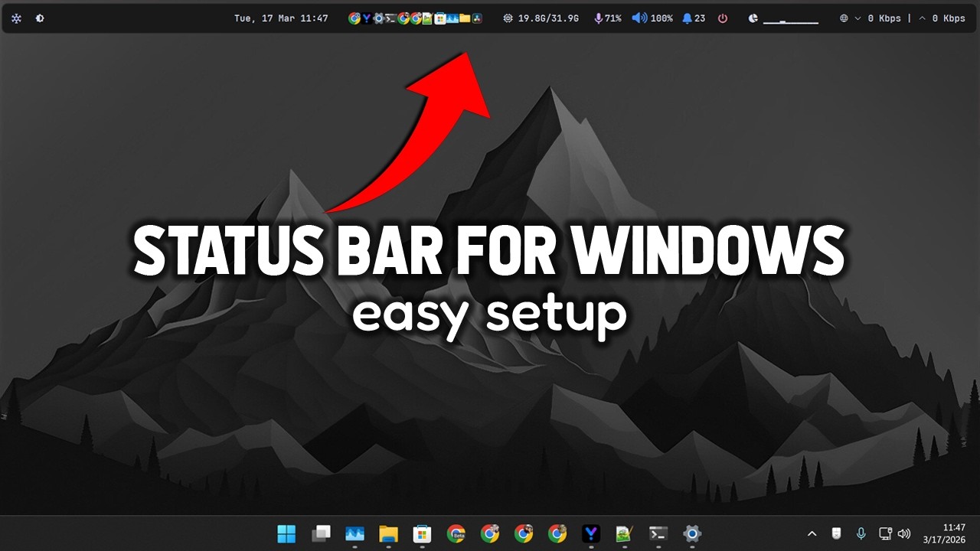The height and width of the screenshot is (551, 980).
Task: Expand the hidden system tray icons chevron
Action: (812, 533)
